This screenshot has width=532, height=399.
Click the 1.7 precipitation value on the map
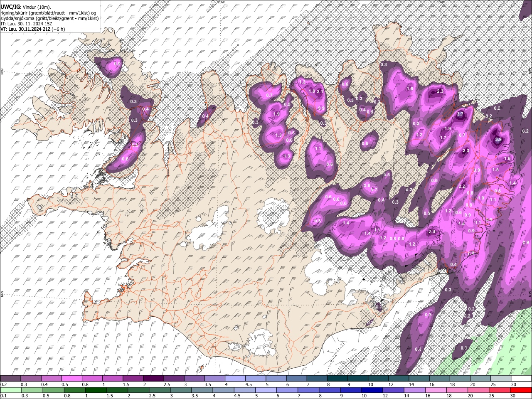[x=443, y=138]
